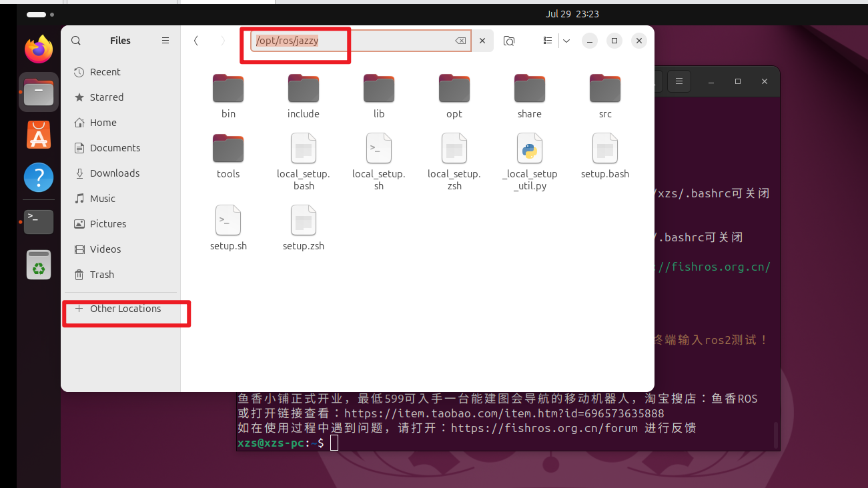Open the include folder
Image resolution: width=868 pixels, height=488 pixels.
pos(304,95)
